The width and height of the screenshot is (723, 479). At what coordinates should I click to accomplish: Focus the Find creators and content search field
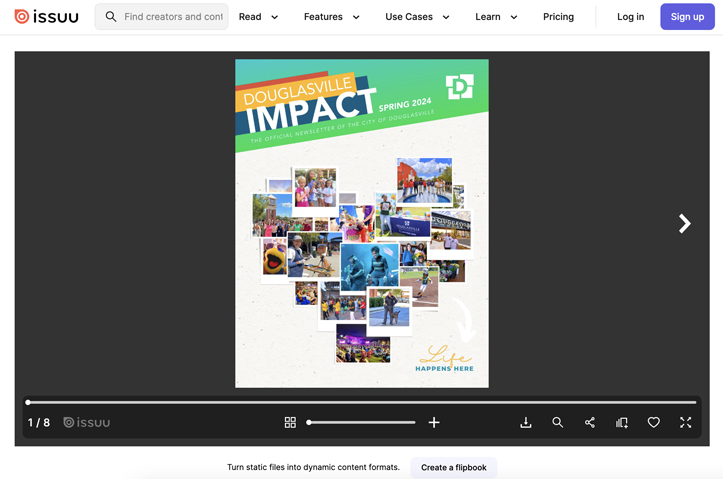[161, 17]
